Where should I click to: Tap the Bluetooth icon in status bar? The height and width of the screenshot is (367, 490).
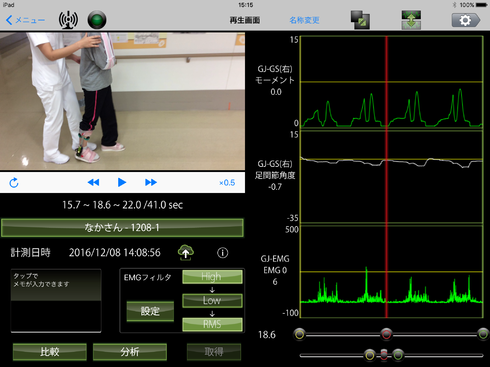tap(454, 5)
